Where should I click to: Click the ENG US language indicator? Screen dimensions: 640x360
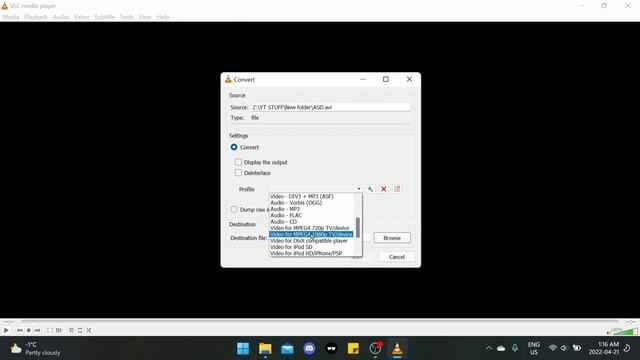click(x=533, y=348)
